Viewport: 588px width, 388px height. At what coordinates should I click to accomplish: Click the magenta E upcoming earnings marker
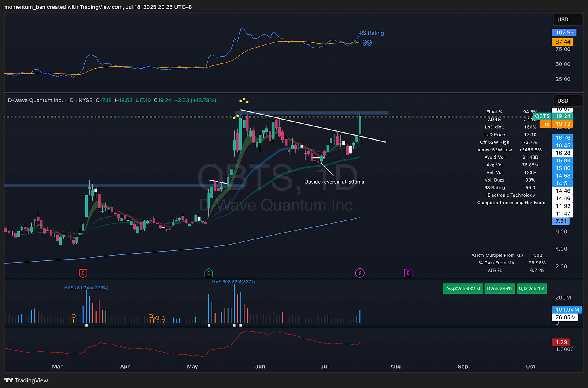408,273
